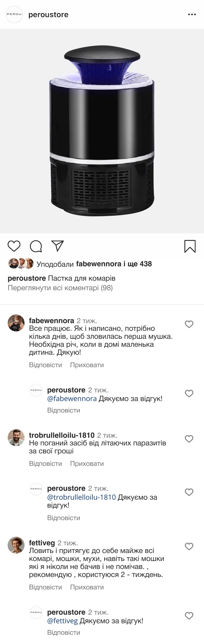Like peroustore's reply to trobrullelloilu-1810
204x644 pixels.
[189, 492]
